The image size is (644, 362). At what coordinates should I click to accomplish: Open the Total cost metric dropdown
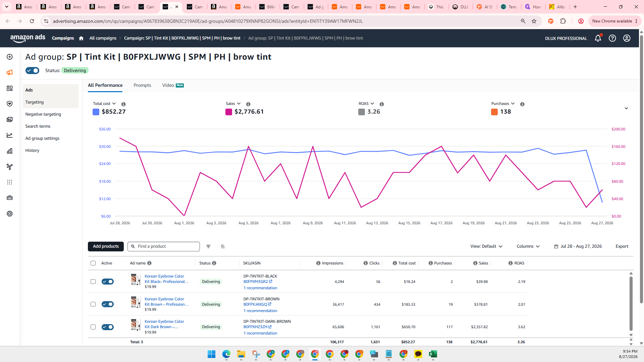[x=104, y=104]
